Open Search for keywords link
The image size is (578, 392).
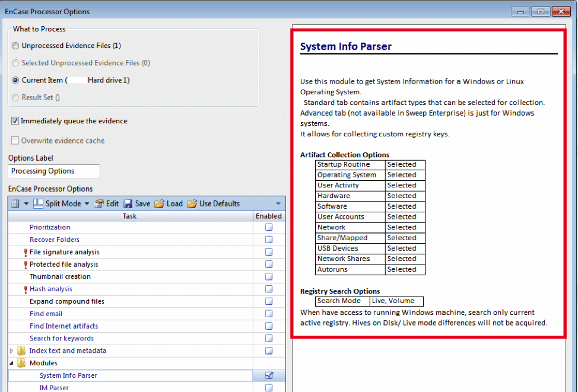pyautogui.click(x=62, y=338)
